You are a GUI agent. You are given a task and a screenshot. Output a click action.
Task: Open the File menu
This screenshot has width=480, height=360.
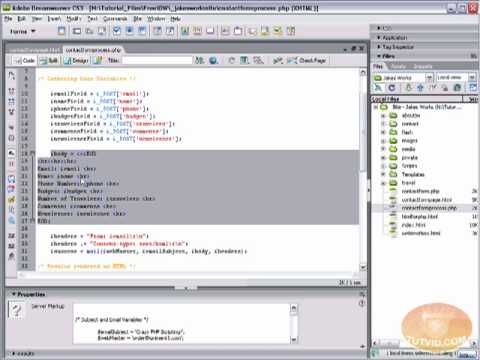coord(8,19)
